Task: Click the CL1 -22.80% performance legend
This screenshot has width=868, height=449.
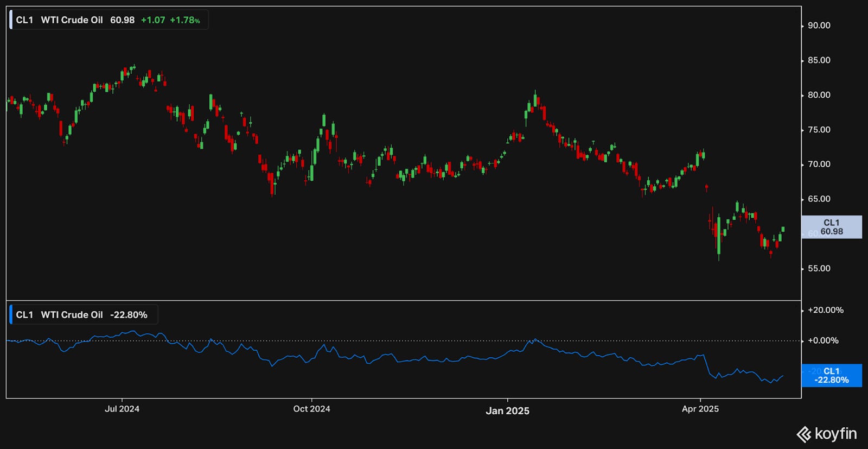Action: (x=84, y=315)
